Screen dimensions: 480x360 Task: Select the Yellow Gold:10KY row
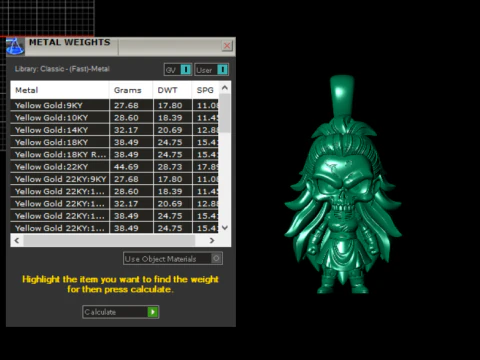[x=114, y=118]
